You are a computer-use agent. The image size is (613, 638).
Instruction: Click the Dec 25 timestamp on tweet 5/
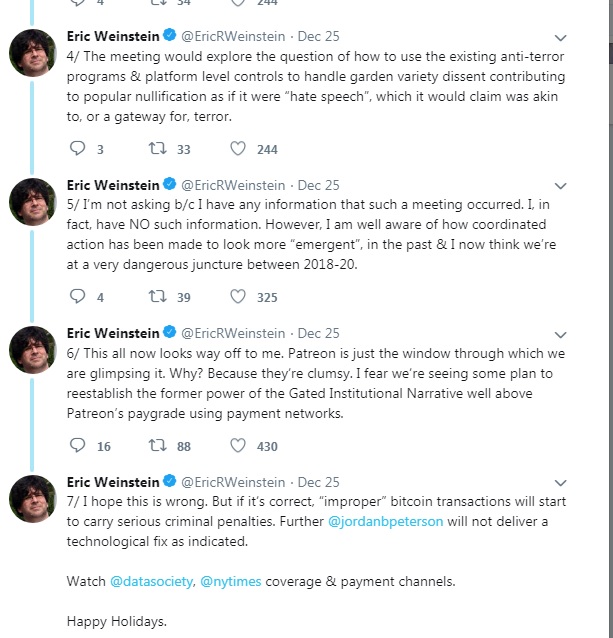tap(319, 185)
